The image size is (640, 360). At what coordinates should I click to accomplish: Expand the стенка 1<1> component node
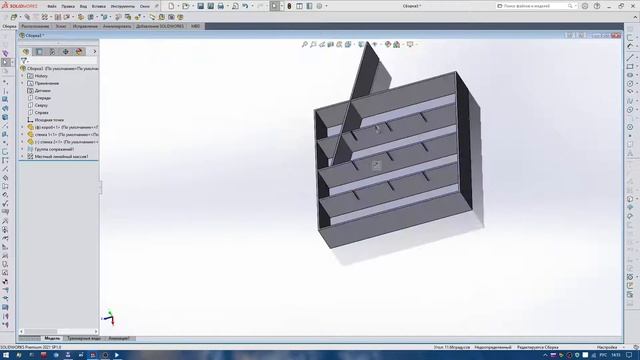(22, 134)
